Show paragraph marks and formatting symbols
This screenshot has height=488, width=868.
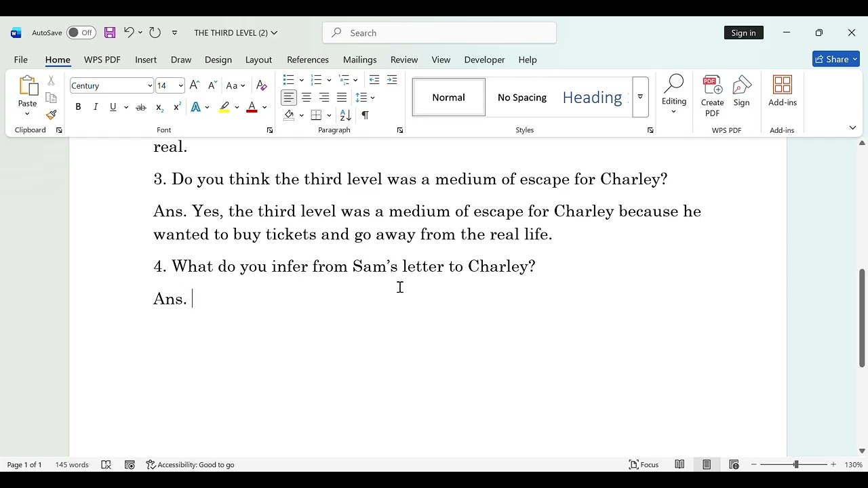(x=365, y=115)
